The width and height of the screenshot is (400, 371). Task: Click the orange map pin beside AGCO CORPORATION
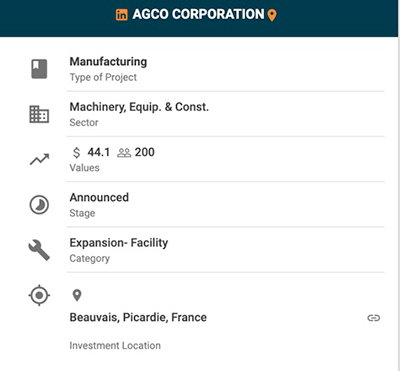click(272, 15)
